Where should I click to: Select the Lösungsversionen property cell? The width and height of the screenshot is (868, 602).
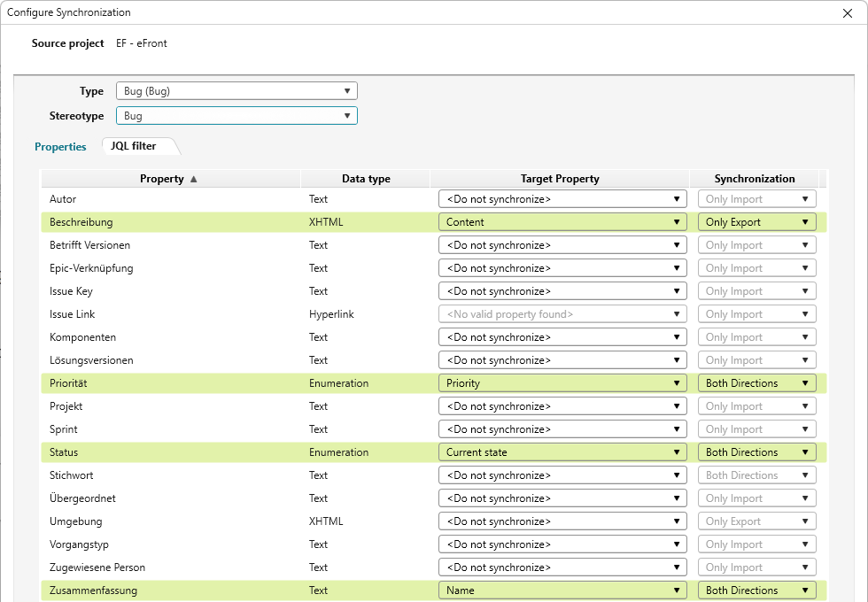(170, 360)
